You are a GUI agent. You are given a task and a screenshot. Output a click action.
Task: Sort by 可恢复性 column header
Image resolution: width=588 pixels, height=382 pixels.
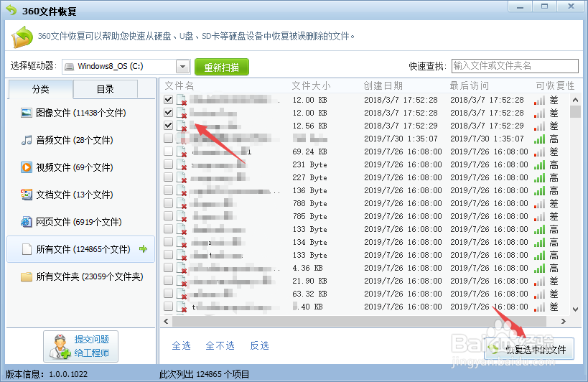click(555, 86)
